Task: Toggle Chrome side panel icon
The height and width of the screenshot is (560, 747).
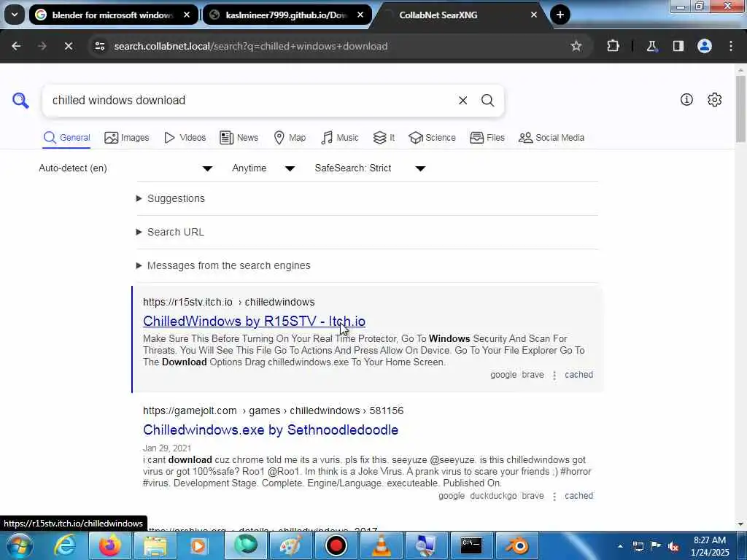Action: [678, 46]
